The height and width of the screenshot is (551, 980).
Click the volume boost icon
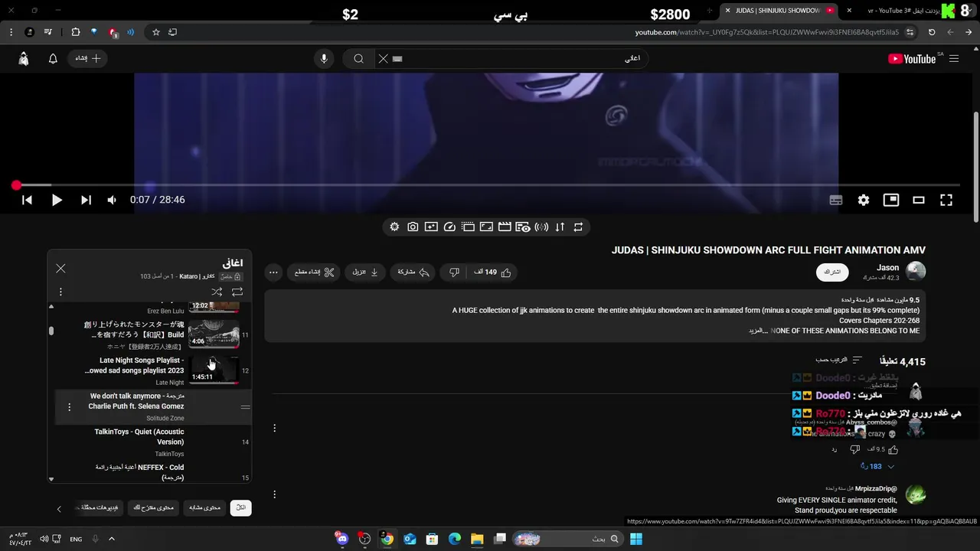pos(541,227)
